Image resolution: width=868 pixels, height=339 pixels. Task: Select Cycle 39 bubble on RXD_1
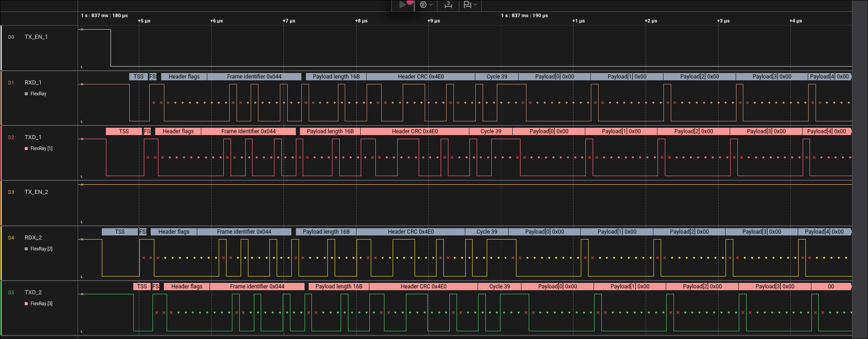(x=497, y=77)
